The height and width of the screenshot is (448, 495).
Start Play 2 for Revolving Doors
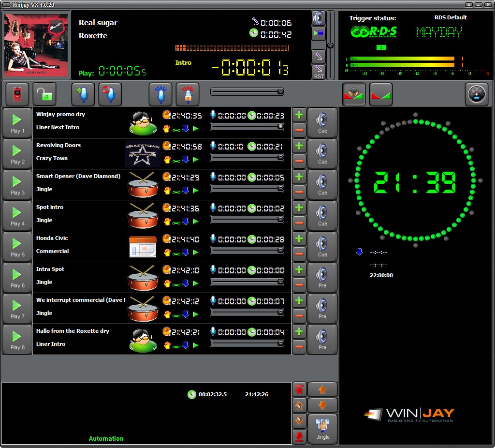tap(17, 154)
